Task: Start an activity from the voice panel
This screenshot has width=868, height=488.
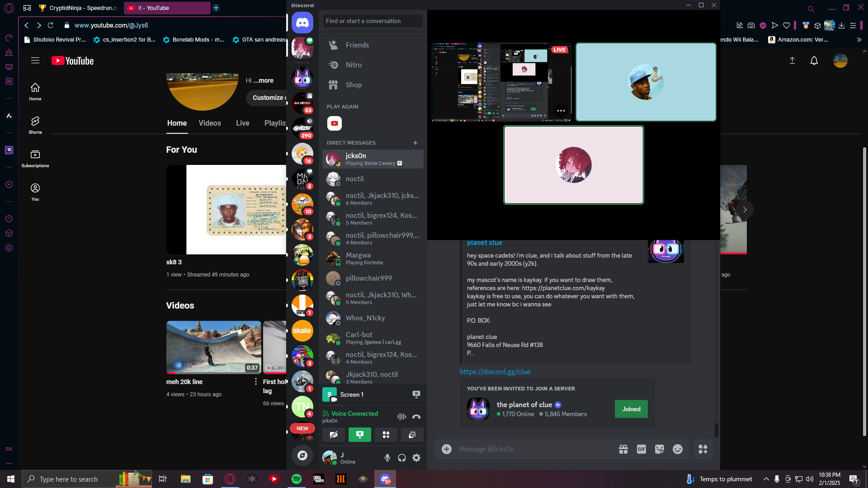Action: [386, 435]
